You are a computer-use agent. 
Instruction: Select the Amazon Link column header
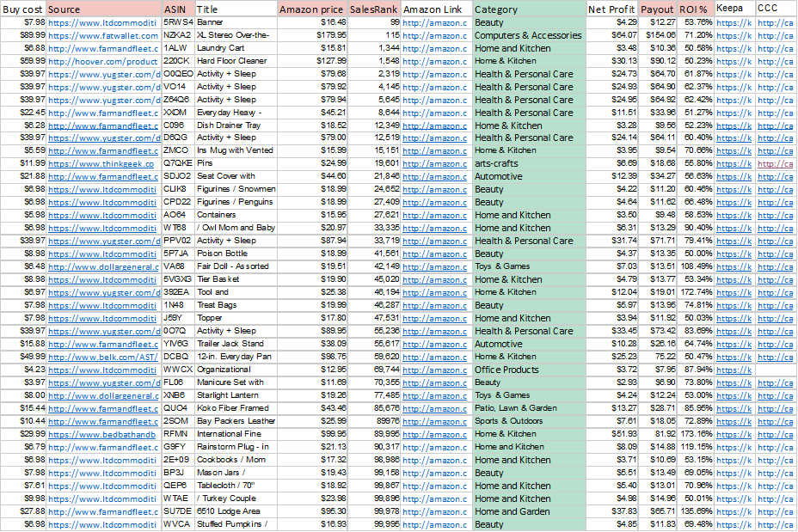point(437,9)
